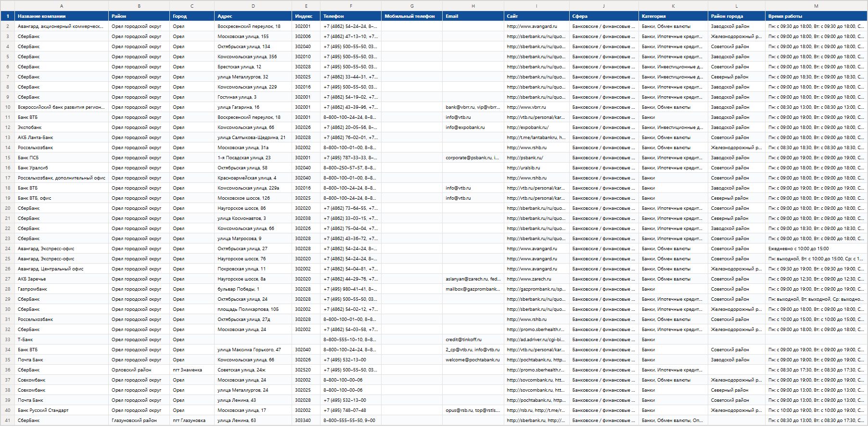
Task: Select column M by its letter header
Action: pyautogui.click(x=816, y=6)
